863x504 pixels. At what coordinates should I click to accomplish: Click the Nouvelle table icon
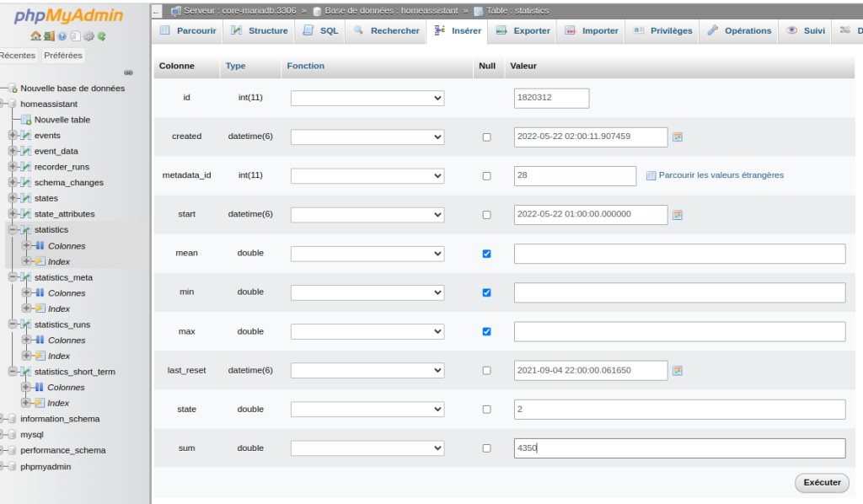pyautogui.click(x=26, y=120)
